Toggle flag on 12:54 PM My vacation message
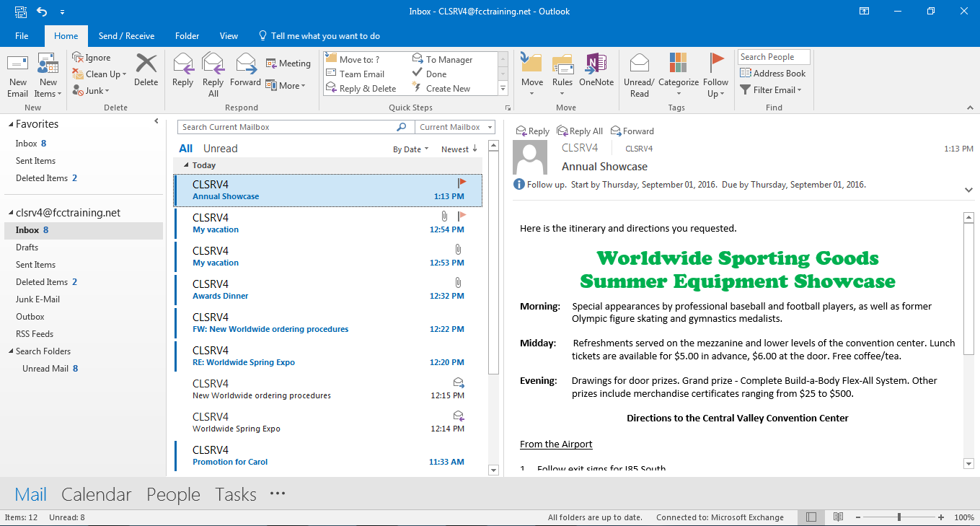 pos(462,216)
